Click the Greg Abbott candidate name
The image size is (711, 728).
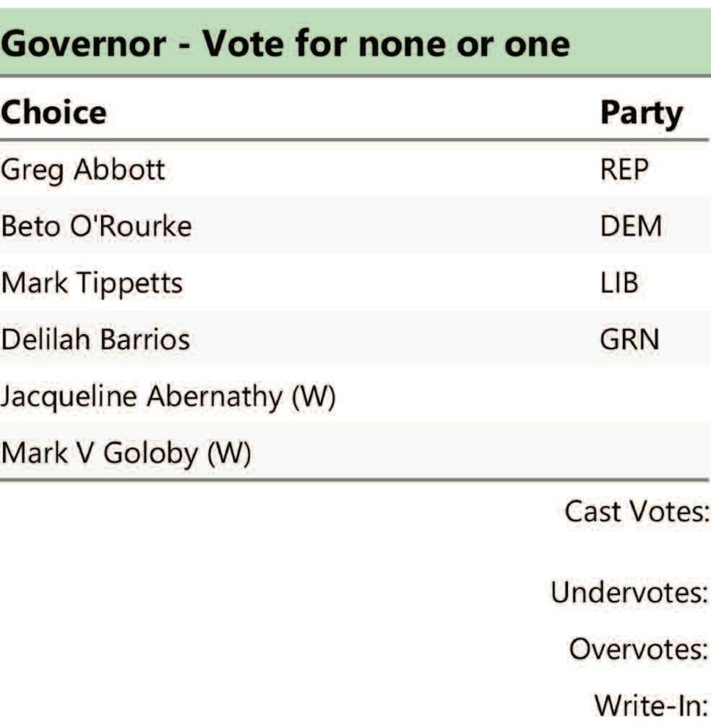[x=83, y=170]
